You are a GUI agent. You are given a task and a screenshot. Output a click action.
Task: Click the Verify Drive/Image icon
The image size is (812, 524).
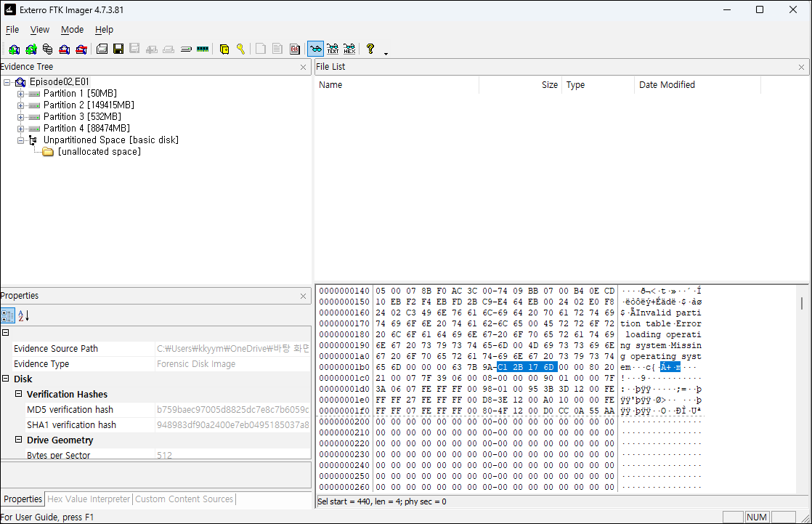[x=186, y=49]
